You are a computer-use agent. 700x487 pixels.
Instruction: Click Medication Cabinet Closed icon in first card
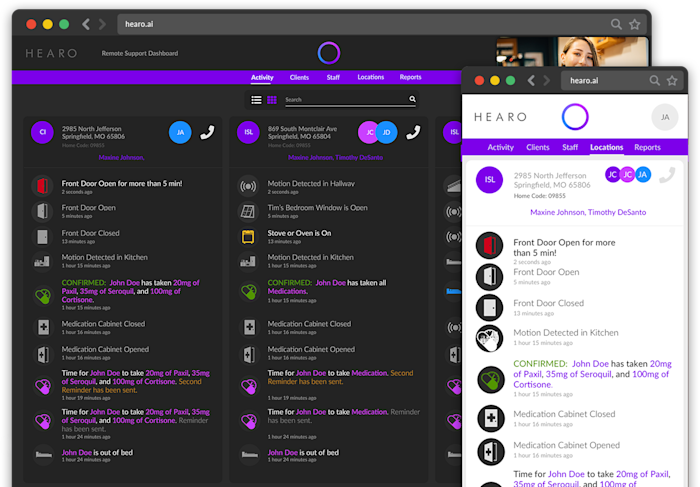(x=43, y=327)
